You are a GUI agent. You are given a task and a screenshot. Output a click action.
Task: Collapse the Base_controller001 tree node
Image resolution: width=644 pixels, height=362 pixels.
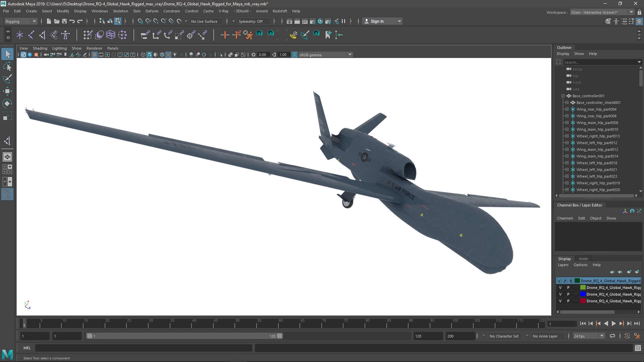563,96
